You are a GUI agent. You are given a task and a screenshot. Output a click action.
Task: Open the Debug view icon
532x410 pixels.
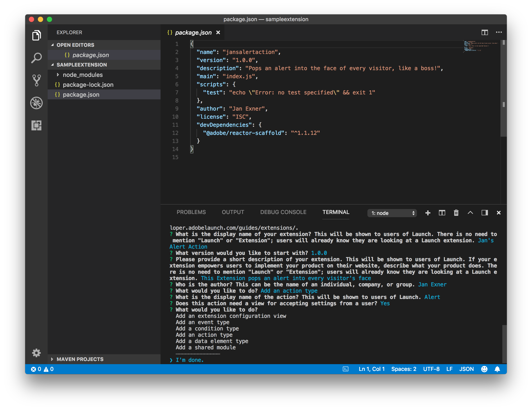coord(36,103)
